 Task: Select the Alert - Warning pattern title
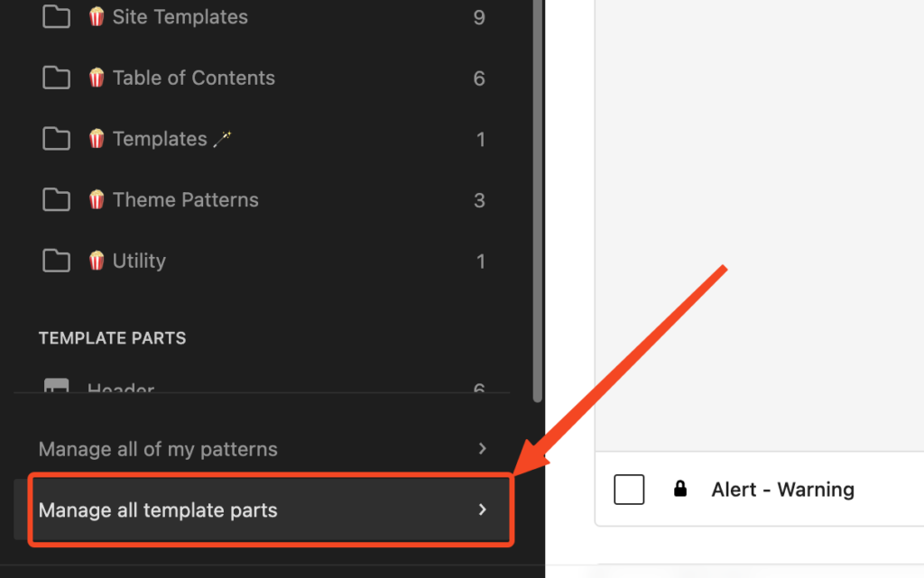(782, 489)
